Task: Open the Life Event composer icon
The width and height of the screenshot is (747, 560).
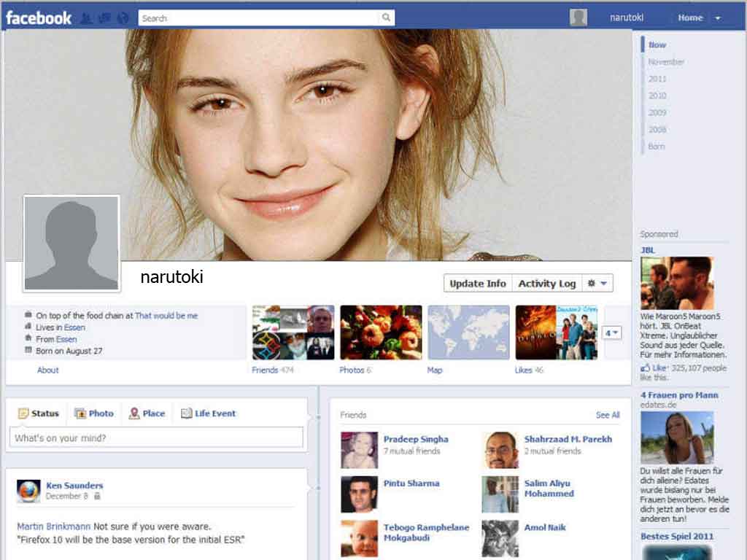Action: (x=187, y=413)
